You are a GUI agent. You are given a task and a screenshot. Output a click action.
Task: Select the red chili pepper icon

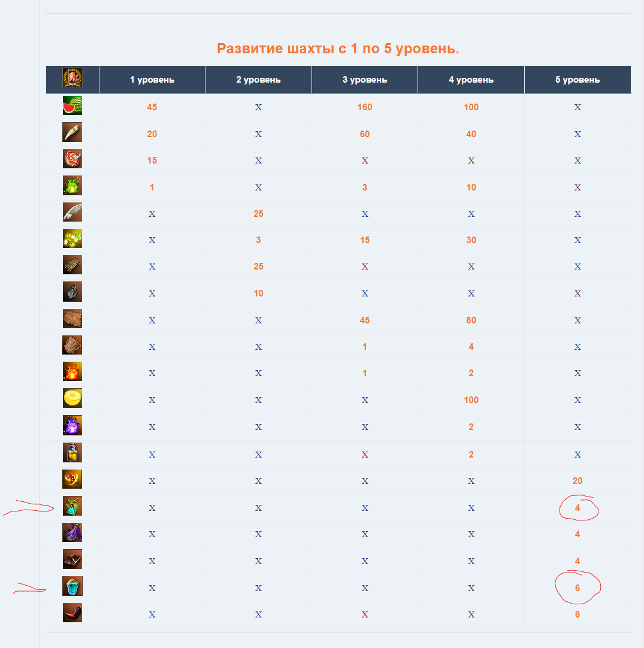72,613
